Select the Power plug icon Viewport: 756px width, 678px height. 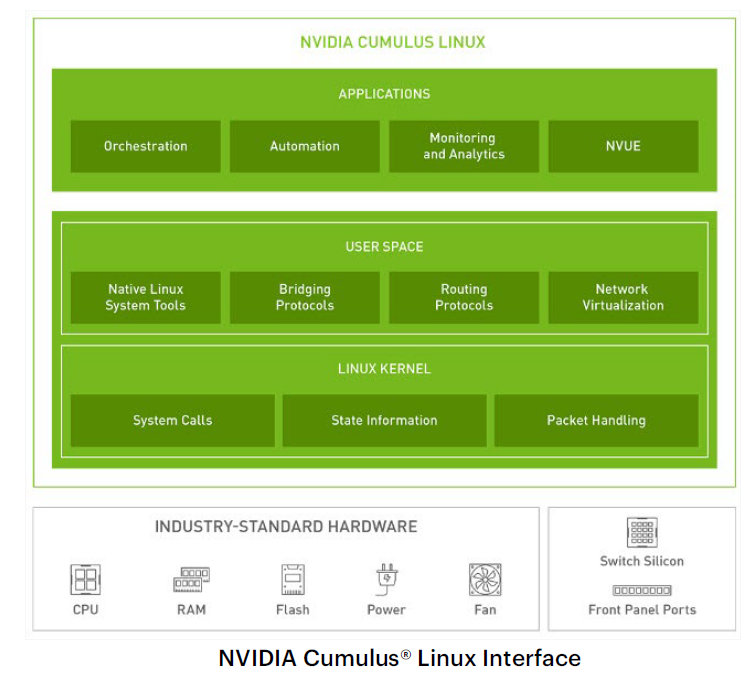point(386,579)
